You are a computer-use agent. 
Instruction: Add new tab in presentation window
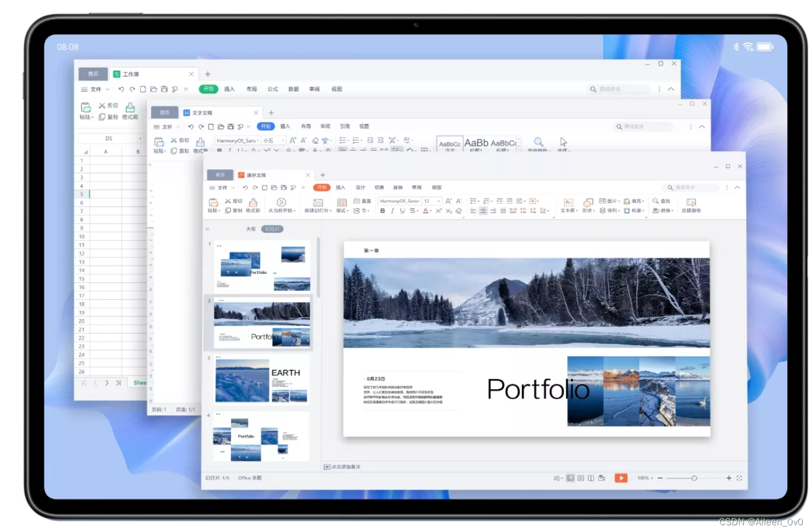click(322, 175)
